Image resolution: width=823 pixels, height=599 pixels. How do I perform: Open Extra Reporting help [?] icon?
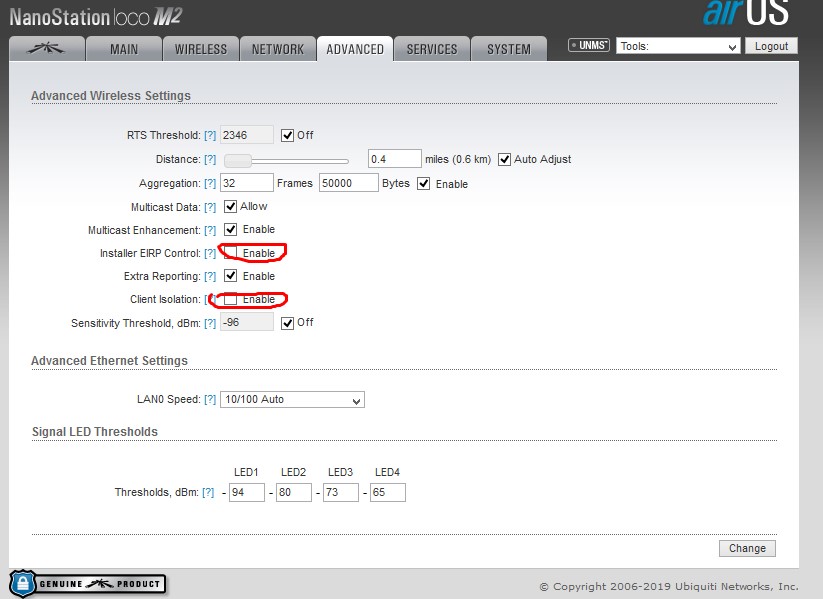point(210,276)
